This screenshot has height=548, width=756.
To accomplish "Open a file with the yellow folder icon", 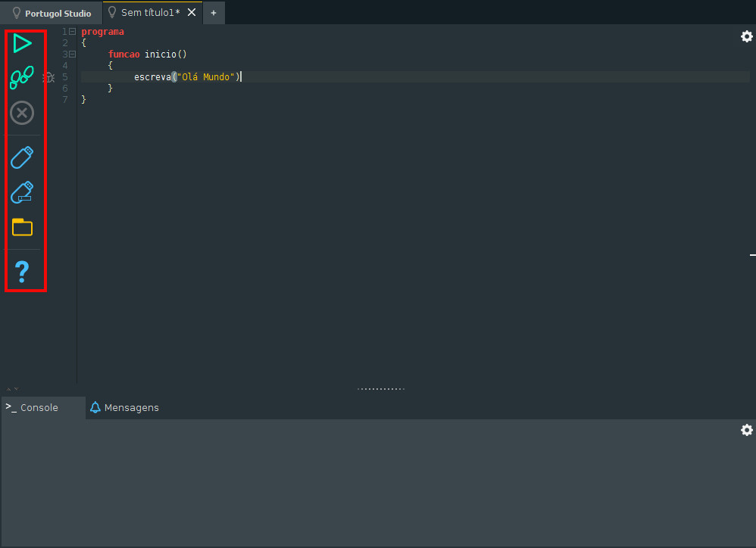I will (x=22, y=227).
